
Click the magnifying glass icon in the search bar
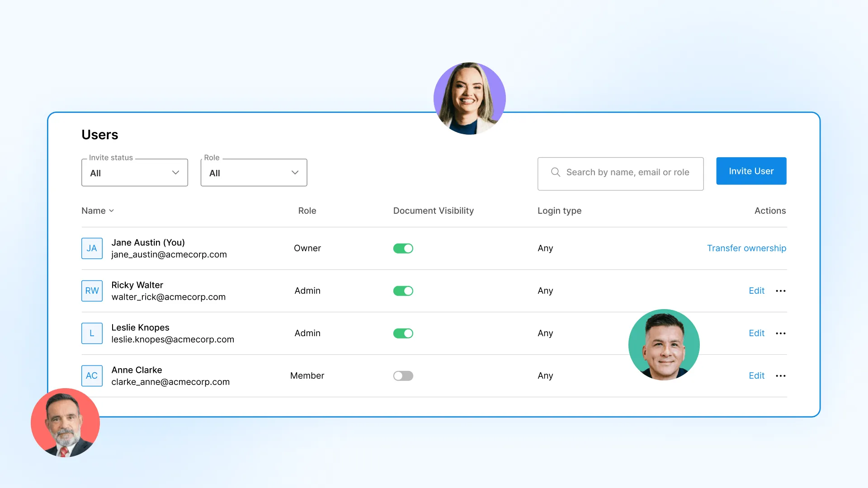coord(555,172)
